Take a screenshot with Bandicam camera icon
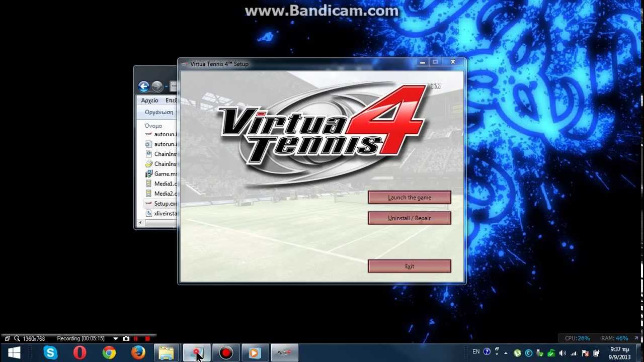The width and height of the screenshot is (644, 362). [x=126, y=339]
